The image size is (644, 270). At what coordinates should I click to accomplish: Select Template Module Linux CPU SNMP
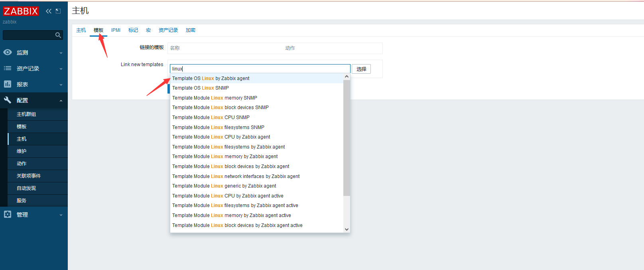pyautogui.click(x=257, y=117)
